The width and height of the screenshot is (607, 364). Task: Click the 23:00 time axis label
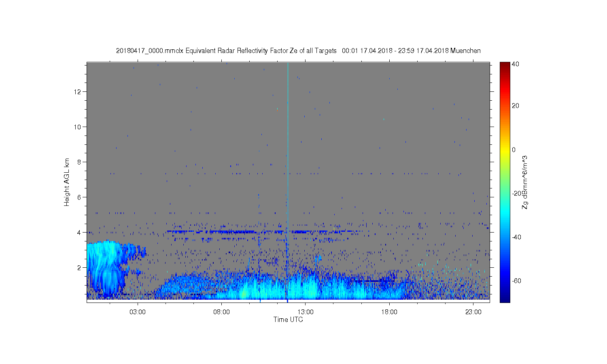tap(473, 312)
